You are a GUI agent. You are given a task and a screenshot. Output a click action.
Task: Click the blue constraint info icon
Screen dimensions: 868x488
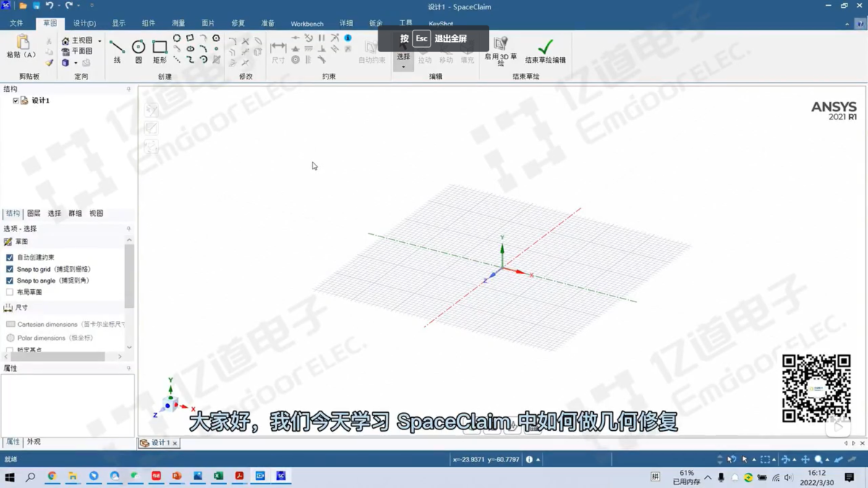(348, 38)
